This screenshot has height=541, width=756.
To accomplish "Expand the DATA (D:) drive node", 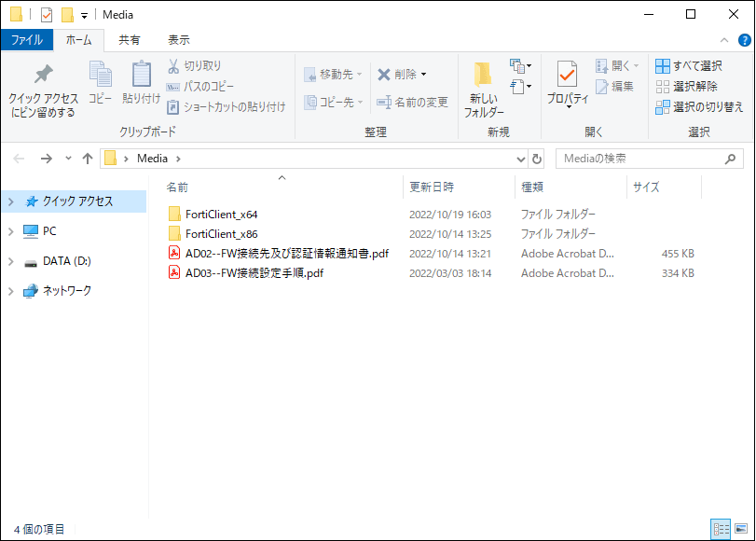I will 11,261.
